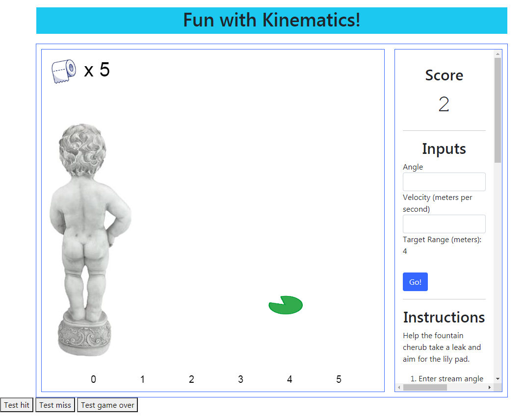This screenshot has width=525, height=420.
Task: Click the score value '2'
Action: click(x=444, y=104)
